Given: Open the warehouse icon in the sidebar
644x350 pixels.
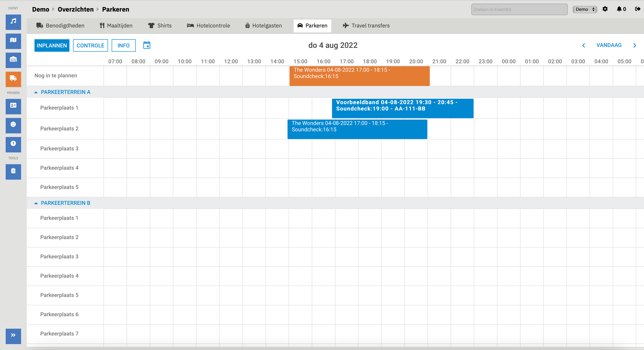Looking at the screenshot, I should pos(13,60).
